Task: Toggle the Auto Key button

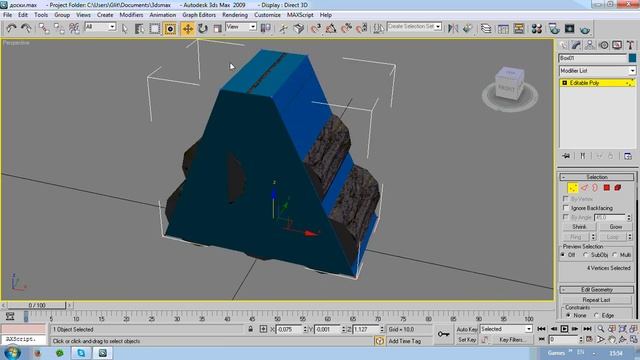Action: (x=467, y=329)
